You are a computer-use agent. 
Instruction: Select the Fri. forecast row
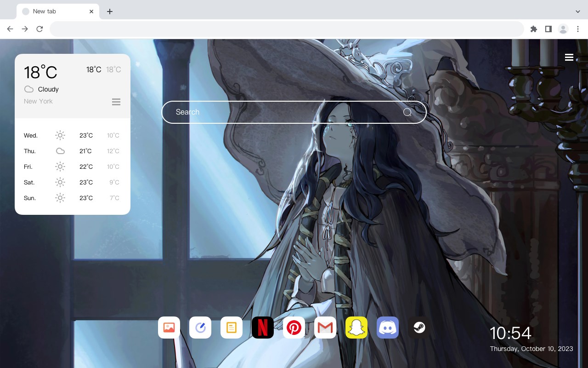coord(73,167)
